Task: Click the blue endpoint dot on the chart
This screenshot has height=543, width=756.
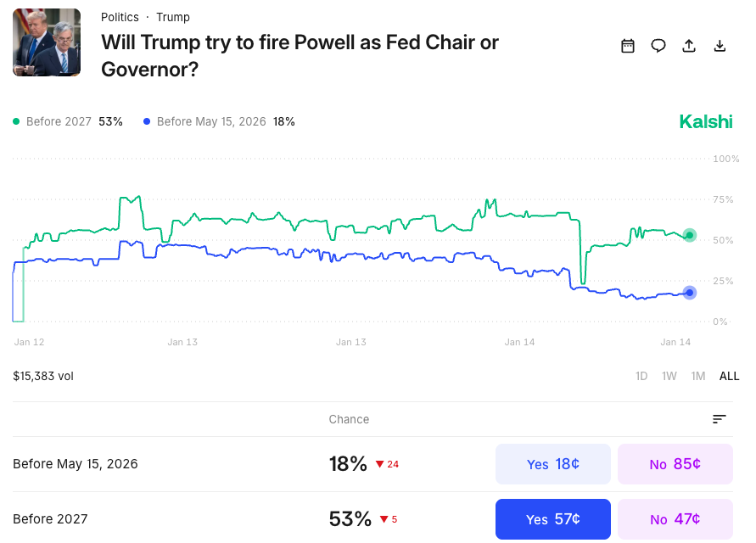Action: pos(690,292)
